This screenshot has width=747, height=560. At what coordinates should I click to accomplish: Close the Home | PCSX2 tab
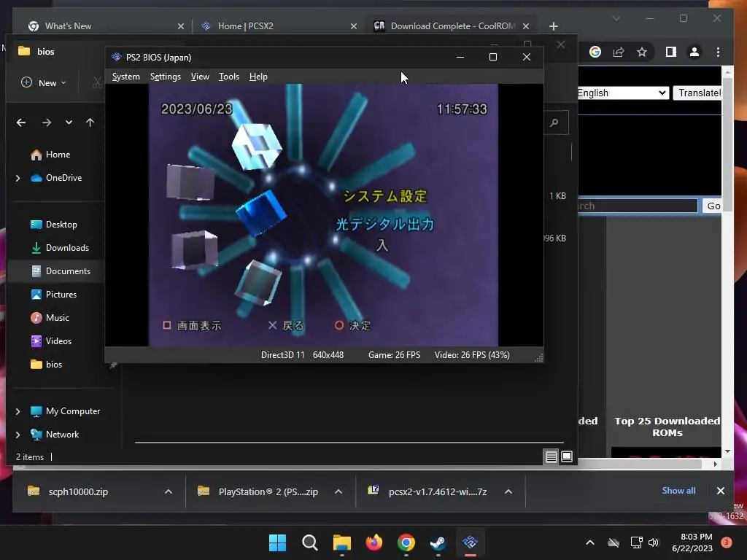(x=354, y=26)
